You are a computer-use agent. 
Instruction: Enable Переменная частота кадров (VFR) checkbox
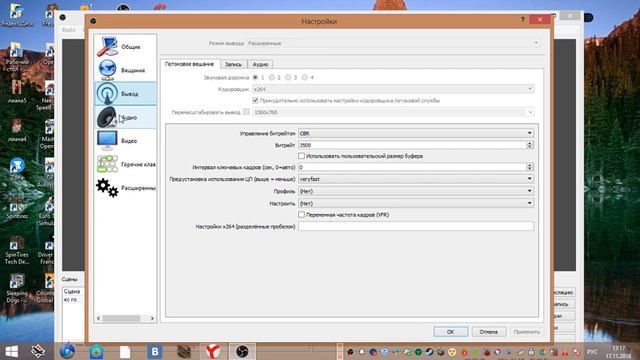[301, 215]
